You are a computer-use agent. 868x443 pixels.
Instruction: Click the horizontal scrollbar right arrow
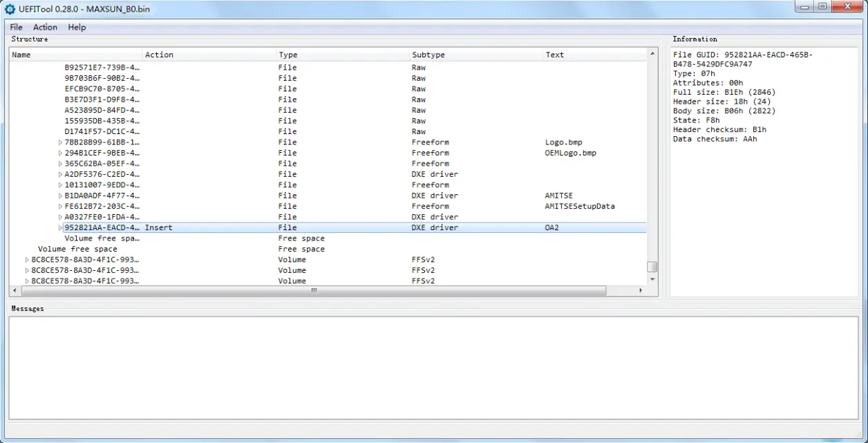[640, 291]
